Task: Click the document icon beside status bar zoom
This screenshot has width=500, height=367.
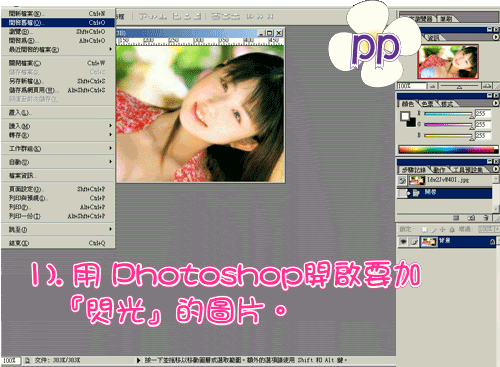Action: point(27,360)
